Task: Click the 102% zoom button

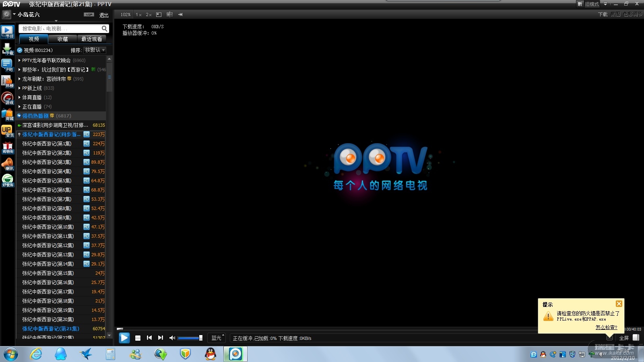Action: pos(126,14)
